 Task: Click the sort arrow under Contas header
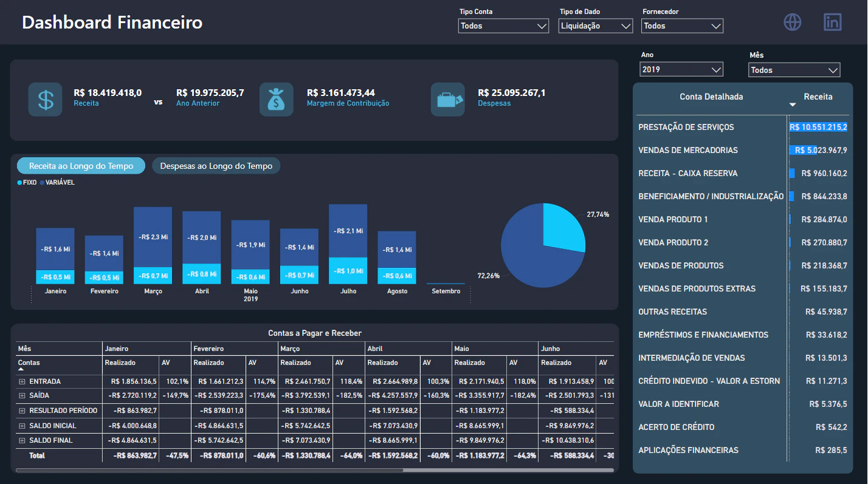[x=21, y=369]
